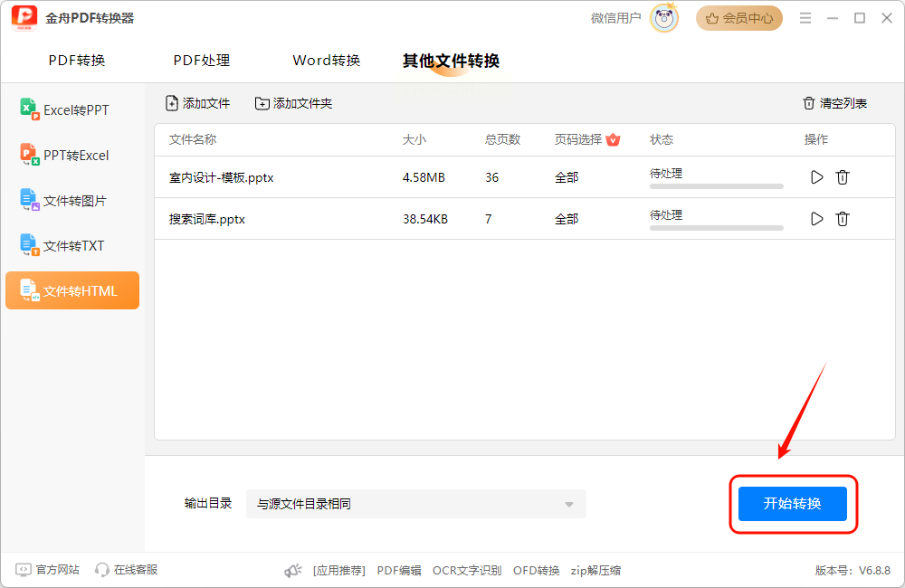Viewport: 905px width, 588px height.
Task: Switch to the Word转换 tab
Action: coord(326,61)
